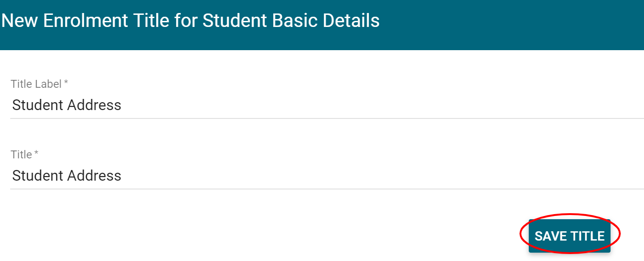The image size is (644, 261).
Task: Focus the Title input field
Action: pos(325,176)
